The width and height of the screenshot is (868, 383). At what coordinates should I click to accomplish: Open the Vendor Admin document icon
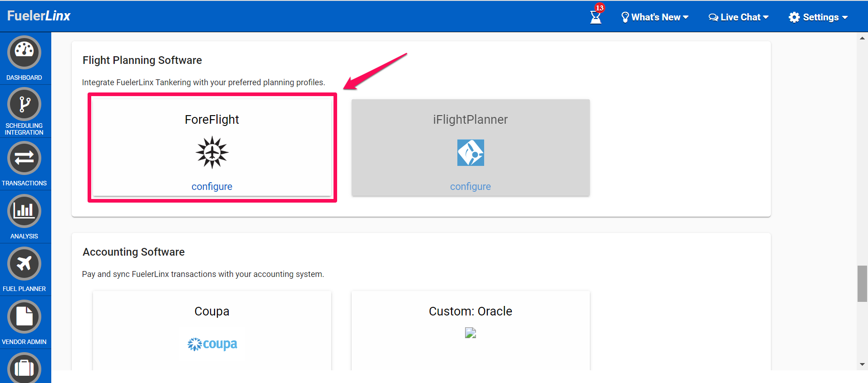click(x=24, y=316)
